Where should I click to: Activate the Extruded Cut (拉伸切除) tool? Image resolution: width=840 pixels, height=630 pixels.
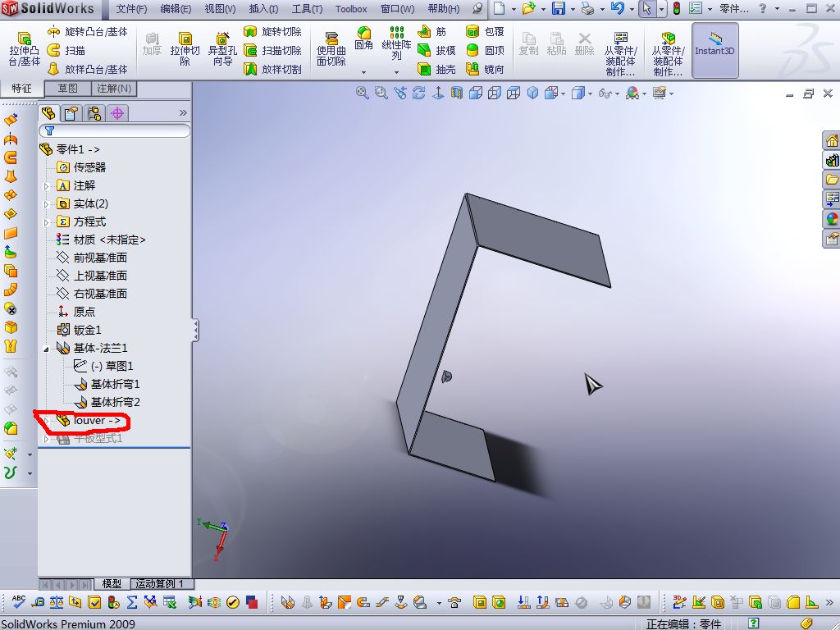(185, 49)
